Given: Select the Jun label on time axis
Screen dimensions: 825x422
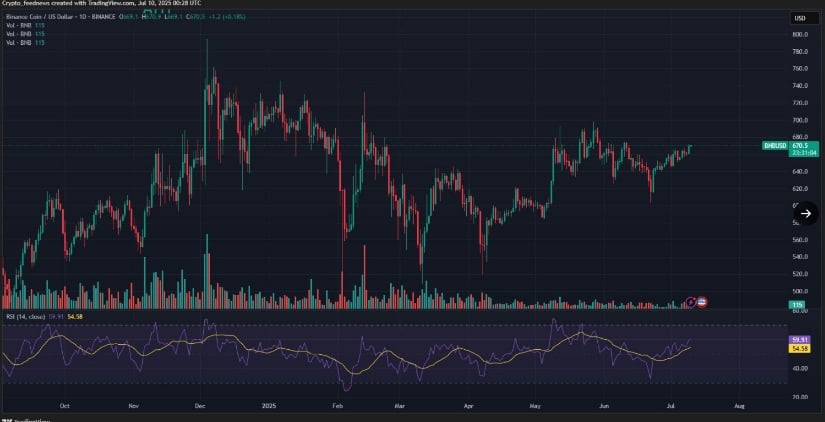Looking at the screenshot, I should [x=605, y=406].
